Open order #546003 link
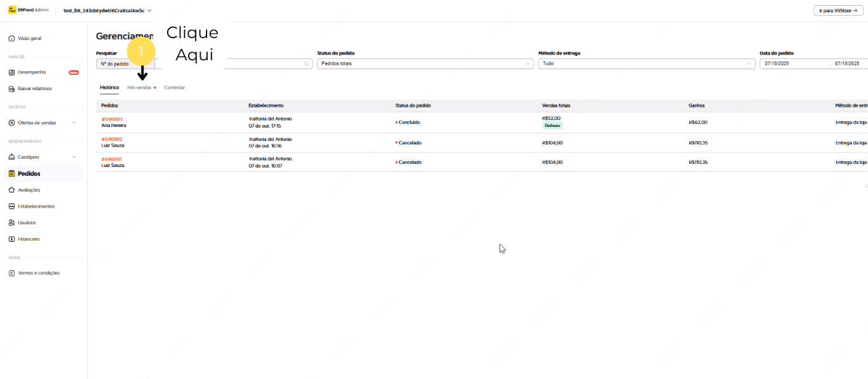 [112, 119]
